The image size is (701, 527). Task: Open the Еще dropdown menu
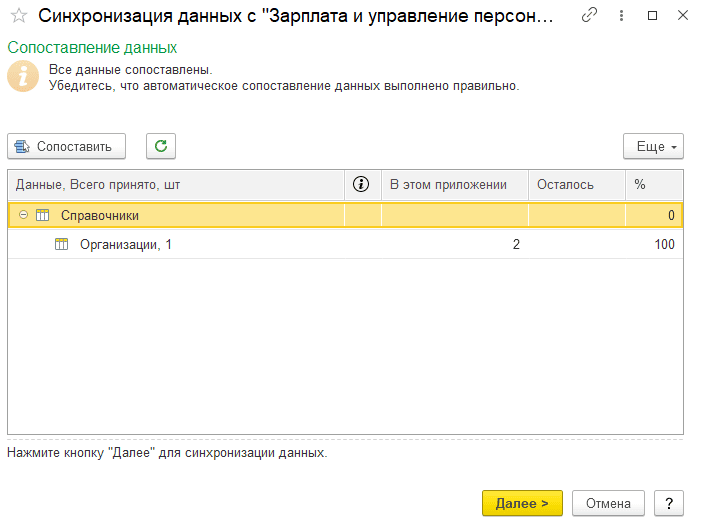[652, 146]
